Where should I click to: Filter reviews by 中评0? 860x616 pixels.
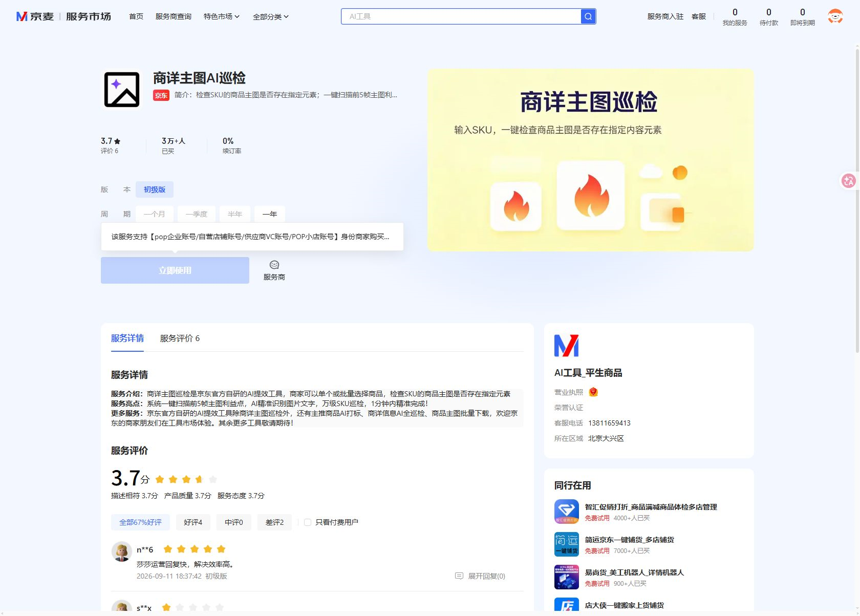pyautogui.click(x=234, y=522)
